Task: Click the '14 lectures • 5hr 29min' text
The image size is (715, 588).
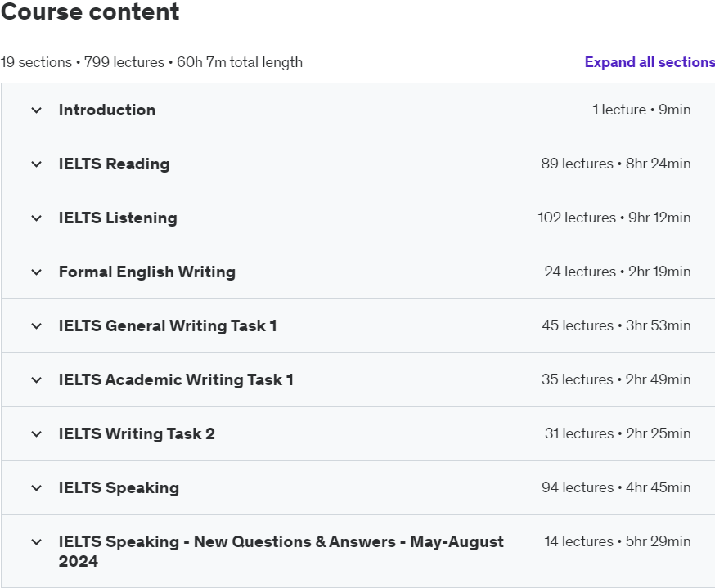Action: (x=618, y=541)
